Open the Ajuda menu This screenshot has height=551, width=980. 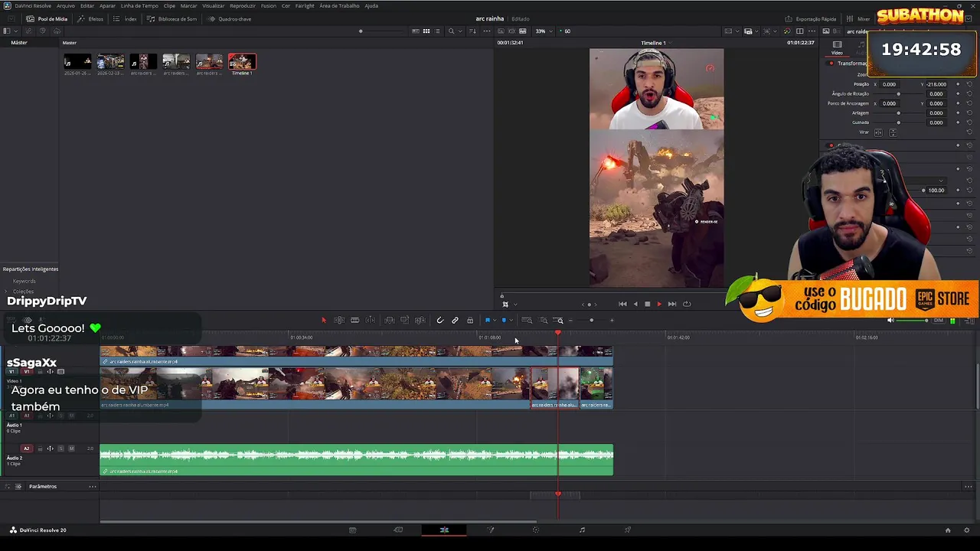(371, 5)
